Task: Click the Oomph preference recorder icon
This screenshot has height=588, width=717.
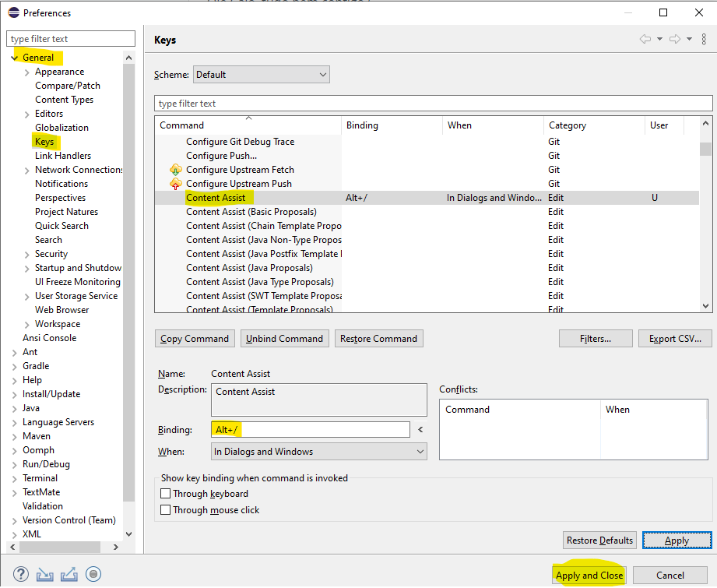Action: point(93,574)
